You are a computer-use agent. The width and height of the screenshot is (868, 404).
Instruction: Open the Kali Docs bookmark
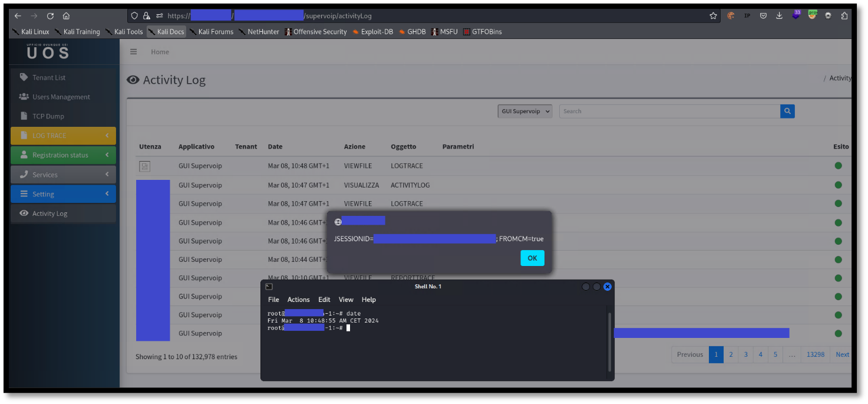[x=166, y=32]
